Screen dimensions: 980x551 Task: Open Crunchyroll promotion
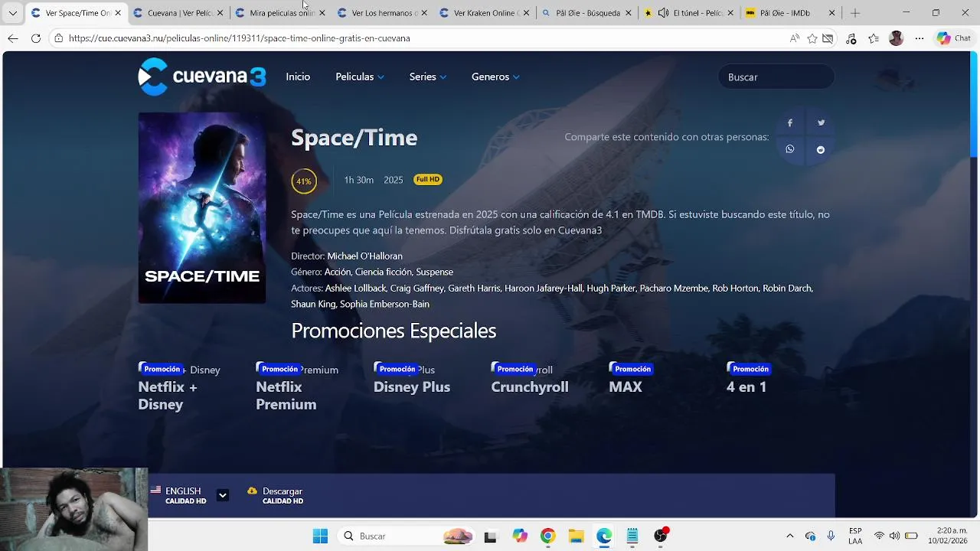[530, 379]
